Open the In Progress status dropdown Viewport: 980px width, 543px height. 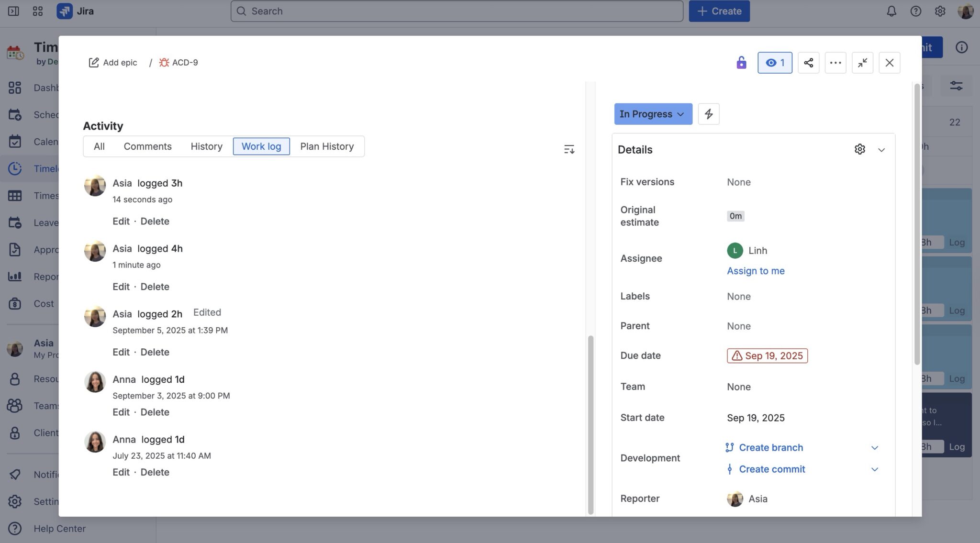click(x=653, y=114)
